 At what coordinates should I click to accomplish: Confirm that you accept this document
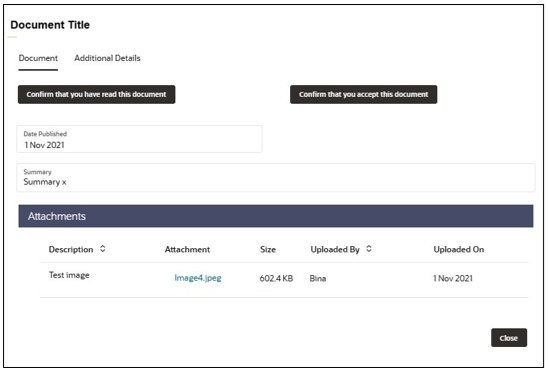363,94
